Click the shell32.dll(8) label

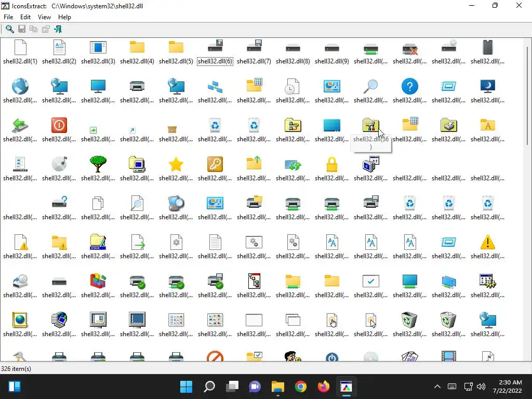293,61
